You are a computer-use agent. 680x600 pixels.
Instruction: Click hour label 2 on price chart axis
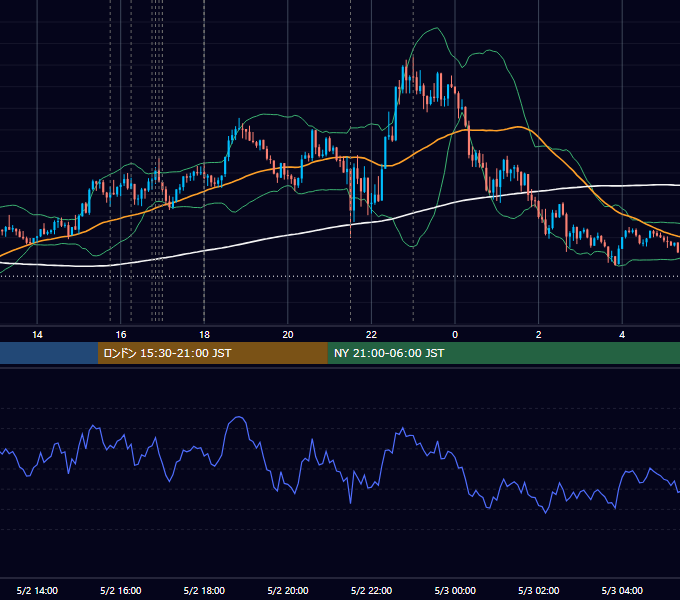[x=539, y=335]
